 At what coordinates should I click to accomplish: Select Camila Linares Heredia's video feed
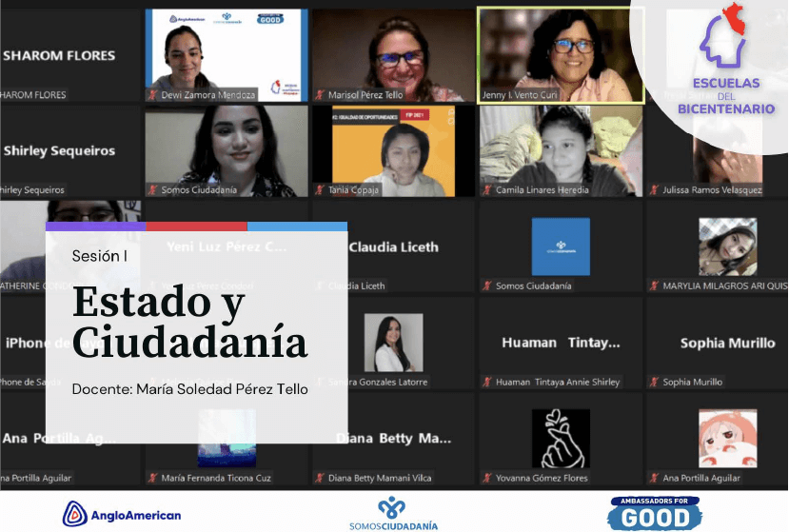point(561,150)
